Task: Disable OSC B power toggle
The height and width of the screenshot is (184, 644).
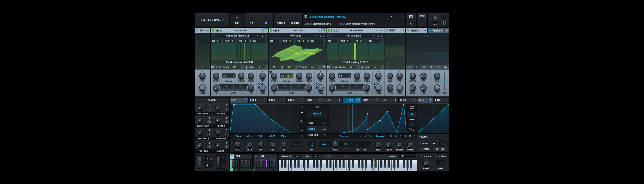Action: [271, 30]
